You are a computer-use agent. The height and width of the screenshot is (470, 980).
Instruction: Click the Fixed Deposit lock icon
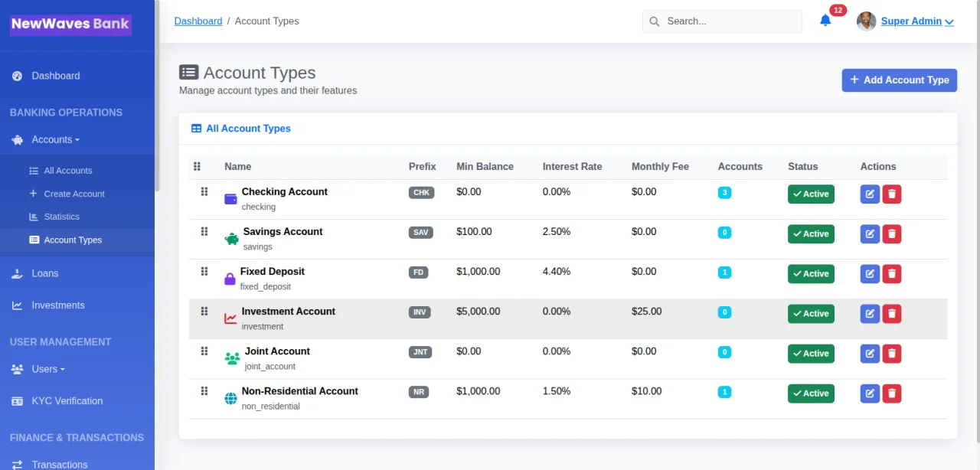[x=230, y=279]
